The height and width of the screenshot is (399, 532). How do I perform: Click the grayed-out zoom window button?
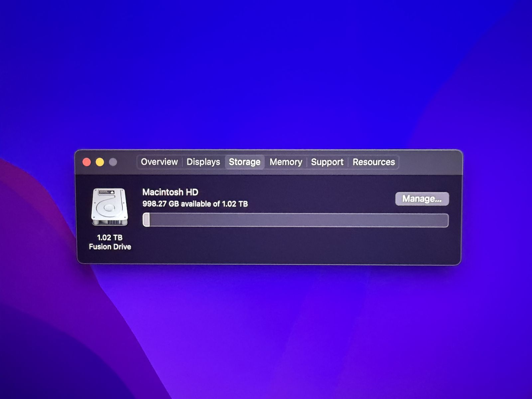113,162
